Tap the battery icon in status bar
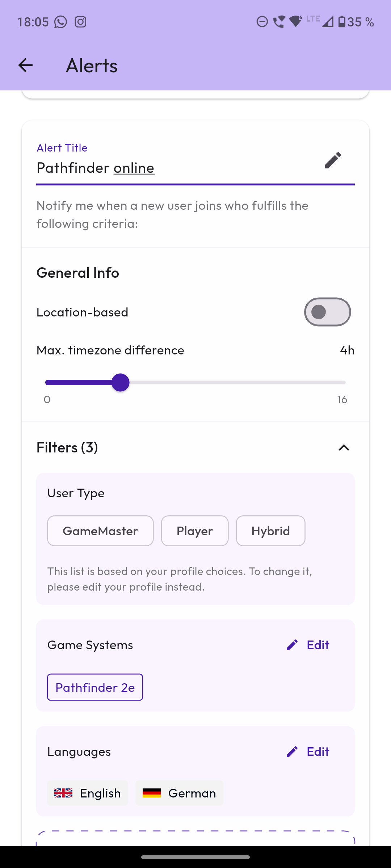Viewport: 391px width, 868px height. (342, 22)
